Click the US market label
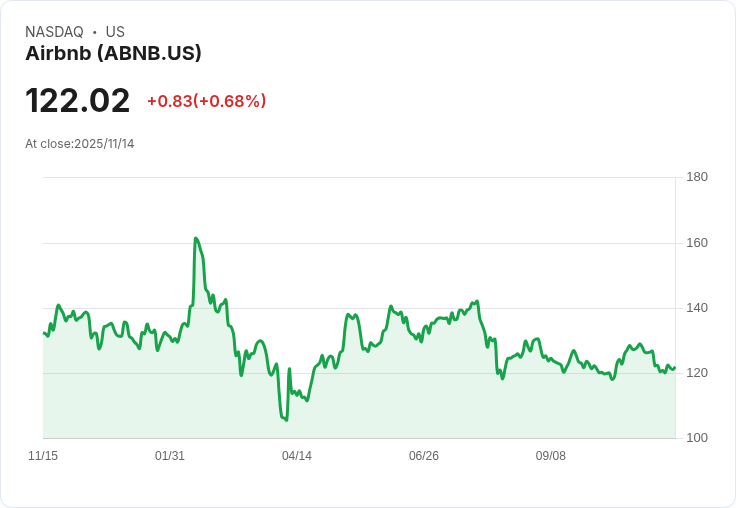This screenshot has height=508, width=736. [x=115, y=32]
